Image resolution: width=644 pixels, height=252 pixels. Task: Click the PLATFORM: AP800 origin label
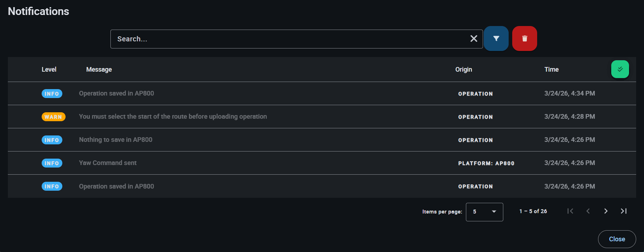click(486, 163)
